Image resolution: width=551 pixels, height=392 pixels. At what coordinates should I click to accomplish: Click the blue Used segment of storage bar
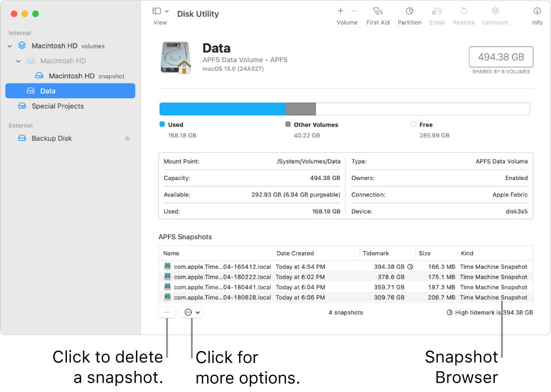click(223, 109)
